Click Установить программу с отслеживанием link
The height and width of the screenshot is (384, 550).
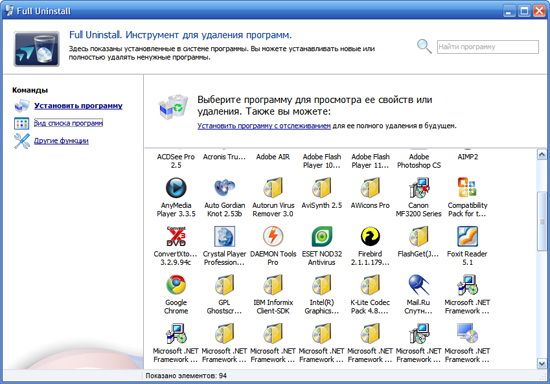pyautogui.click(x=264, y=126)
